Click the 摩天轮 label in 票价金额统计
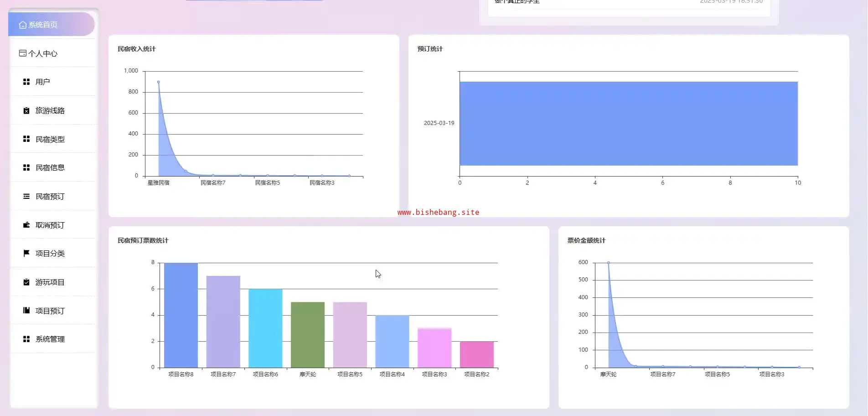This screenshot has height=416, width=868. pyautogui.click(x=609, y=374)
